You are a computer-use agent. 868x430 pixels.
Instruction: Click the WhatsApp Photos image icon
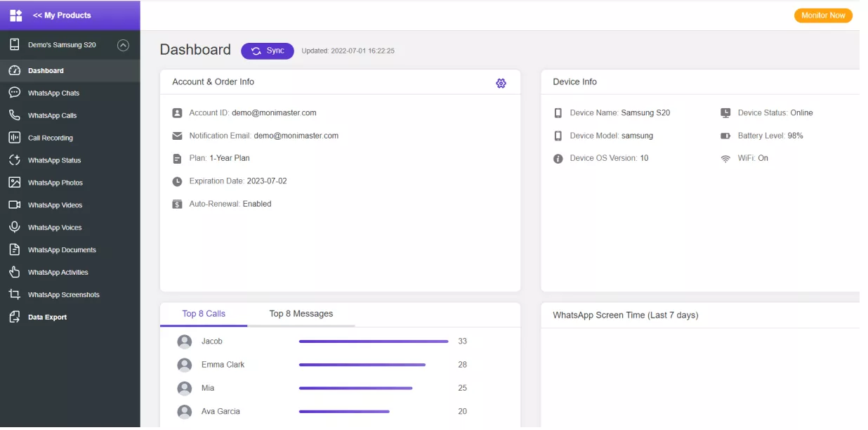(x=14, y=183)
